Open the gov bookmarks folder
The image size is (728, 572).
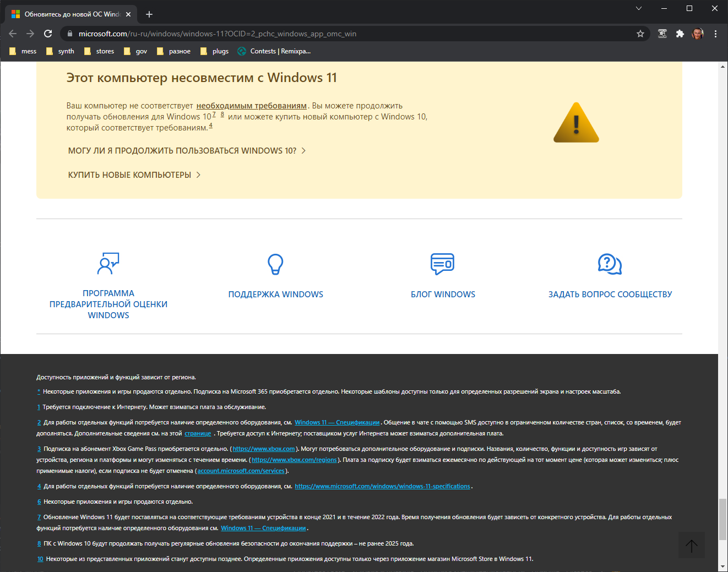coord(135,51)
